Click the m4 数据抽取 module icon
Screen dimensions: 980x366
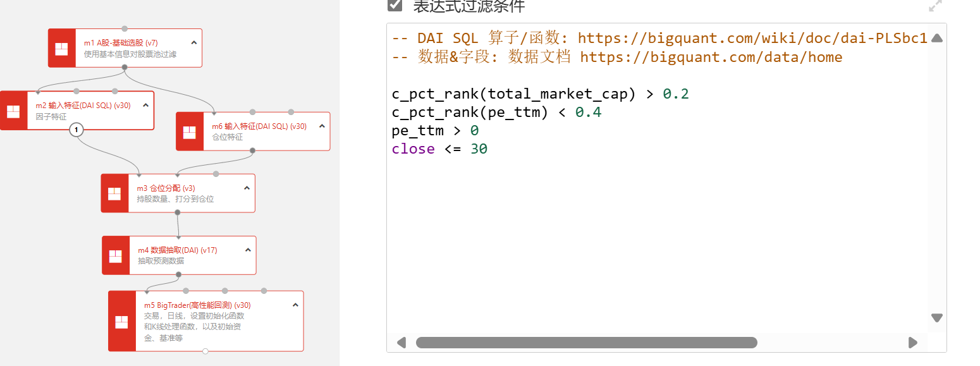pyautogui.click(x=116, y=256)
